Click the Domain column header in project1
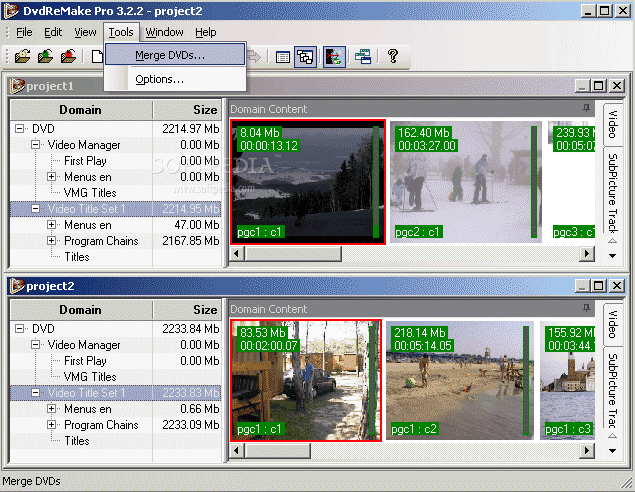This screenshot has width=635, height=492. pos(81,110)
